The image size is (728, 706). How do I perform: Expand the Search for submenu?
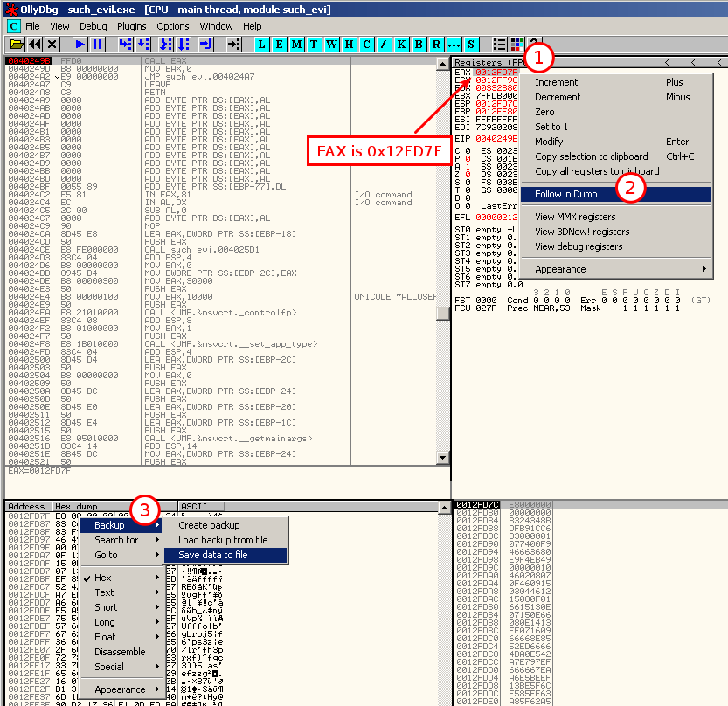116,540
